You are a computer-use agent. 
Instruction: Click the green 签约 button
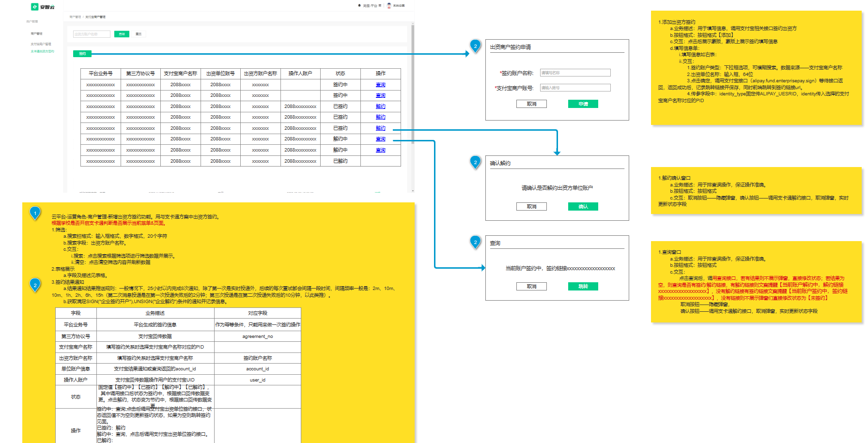[x=82, y=54]
